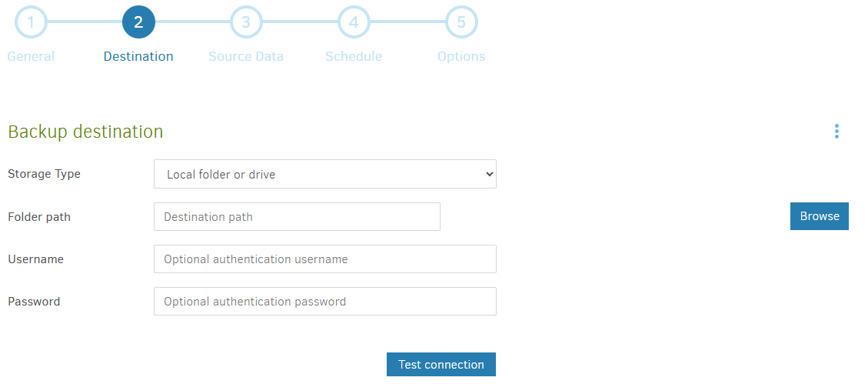Open the Storage Type dropdown
The image size is (868, 384).
click(324, 174)
